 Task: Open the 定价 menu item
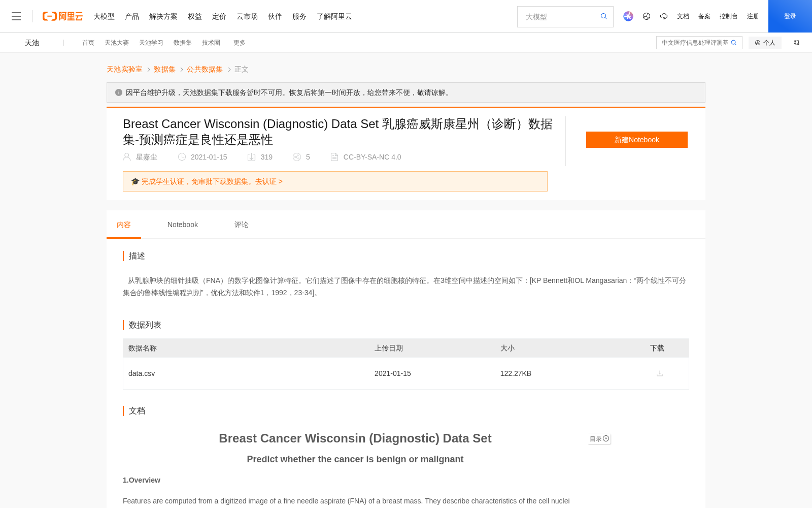(219, 16)
